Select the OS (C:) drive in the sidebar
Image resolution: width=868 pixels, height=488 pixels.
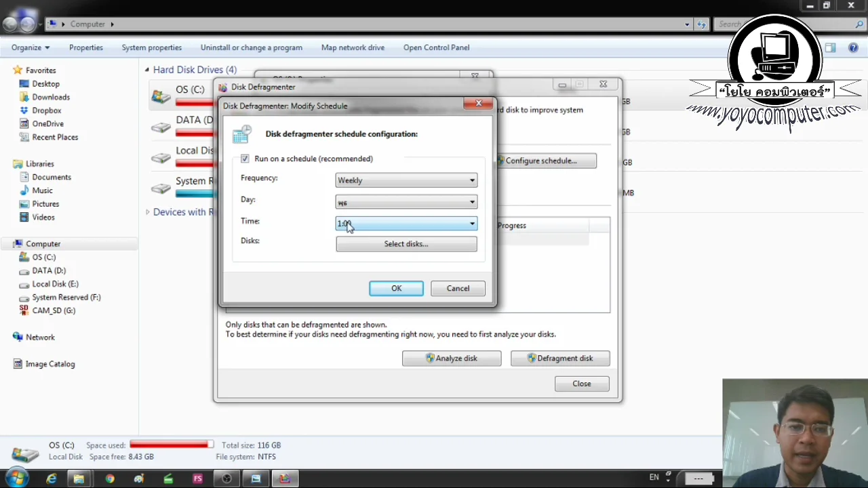(x=43, y=257)
